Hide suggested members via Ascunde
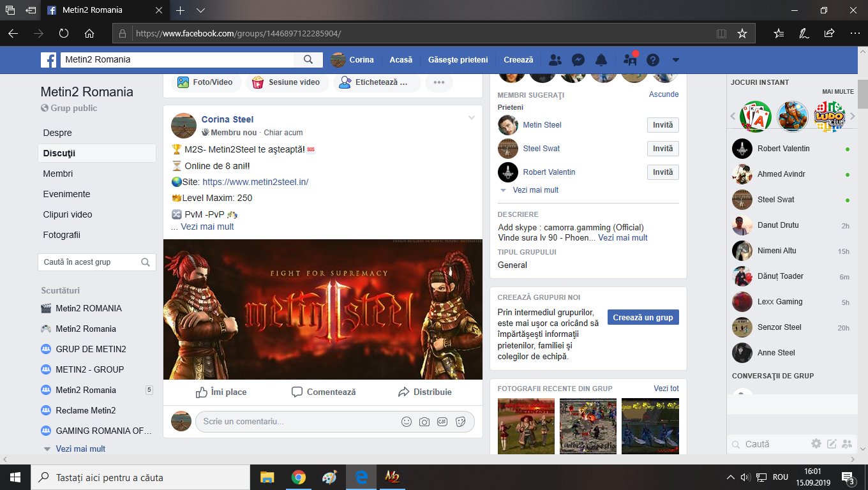The width and height of the screenshot is (868, 490). click(664, 94)
